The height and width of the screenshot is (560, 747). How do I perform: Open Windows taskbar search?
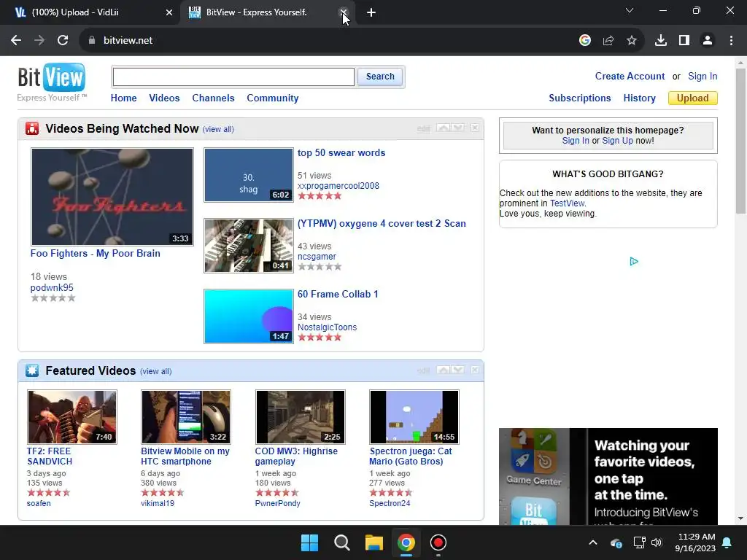341,542
